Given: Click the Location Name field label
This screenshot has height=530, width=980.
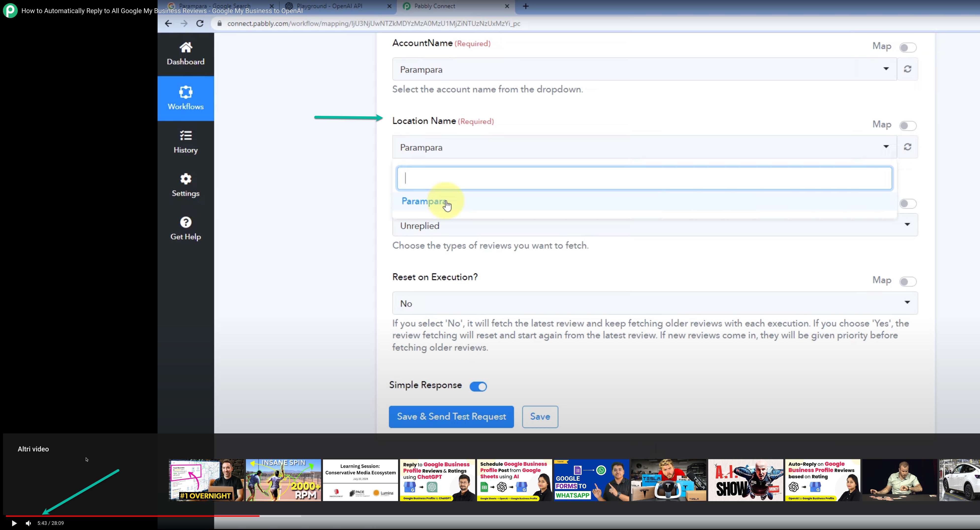Looking at the screenshot, I should [424, 121].
